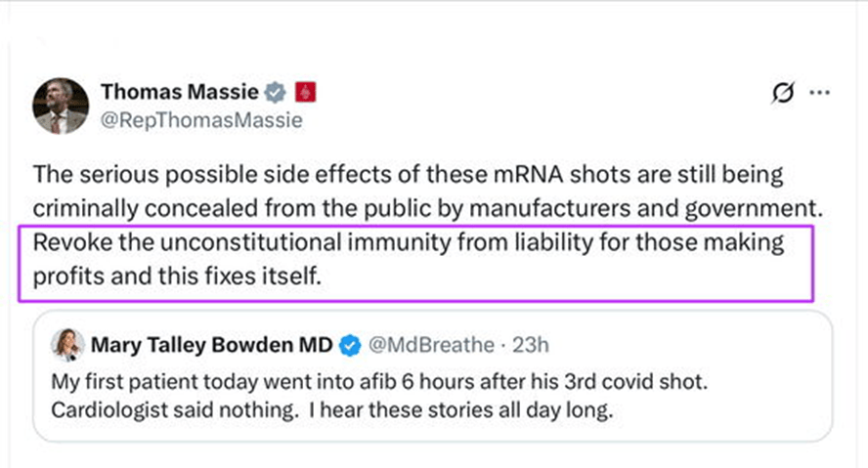Screen dimensions: 868x468
Task: Click the text "profits and this fixes itself."
Action: pyautogui.click(x=177, y=277)
